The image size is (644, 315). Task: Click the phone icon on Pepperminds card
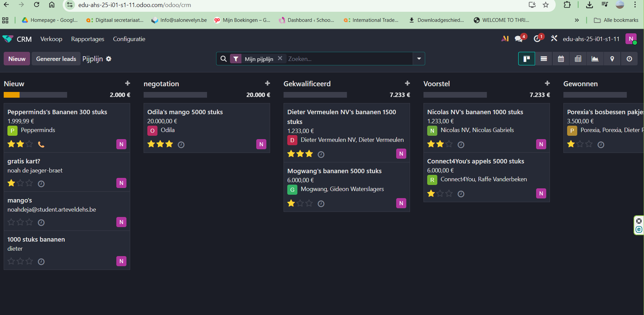pyautogui.click(x=41, y=144)
